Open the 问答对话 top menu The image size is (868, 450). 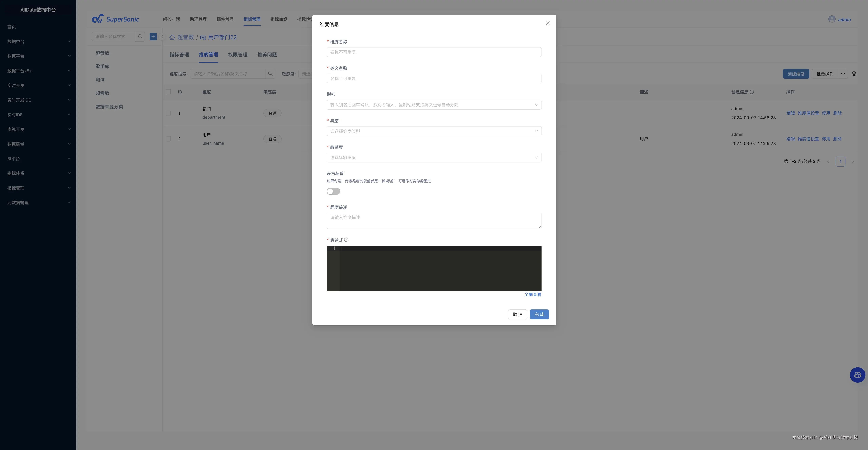[x=171, y=19]
